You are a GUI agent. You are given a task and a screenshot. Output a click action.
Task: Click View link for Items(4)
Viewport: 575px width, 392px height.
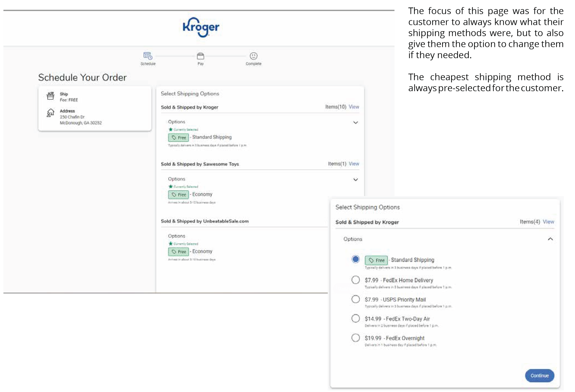[x=548, y=222]
